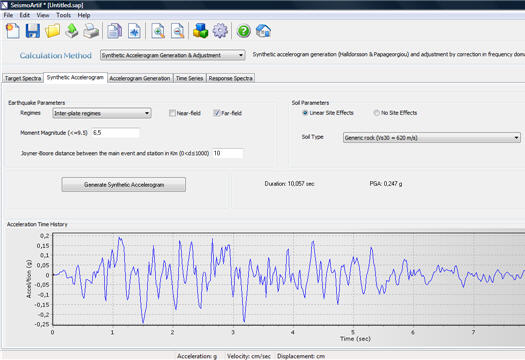Open the View menu

(43, 15)
